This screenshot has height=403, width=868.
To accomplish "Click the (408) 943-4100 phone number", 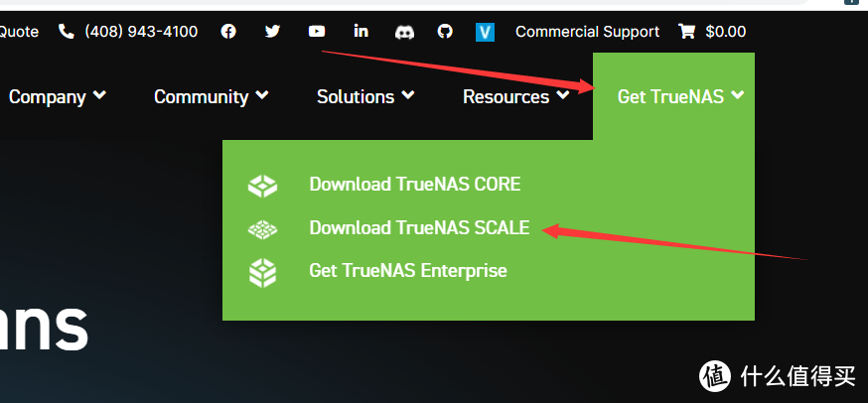I will [x=141, y=32].
